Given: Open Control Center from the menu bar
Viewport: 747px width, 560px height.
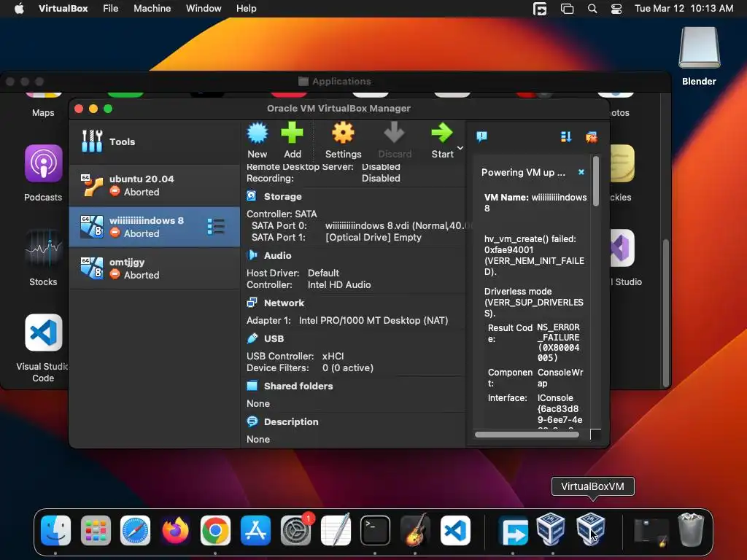Looking at the screenshot, I should pyautogui.click(x=616, y=9).
